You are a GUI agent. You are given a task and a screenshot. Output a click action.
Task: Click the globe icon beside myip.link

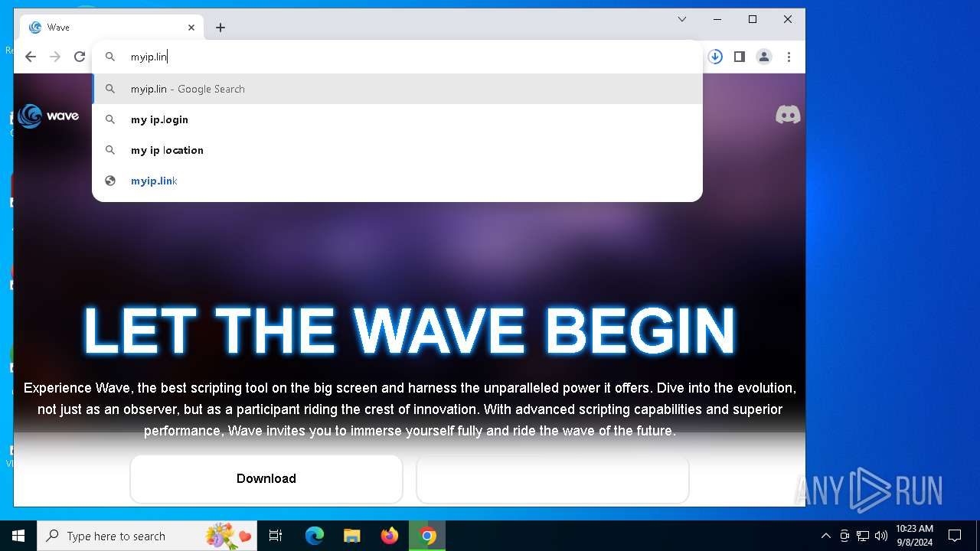coord(110,181)
